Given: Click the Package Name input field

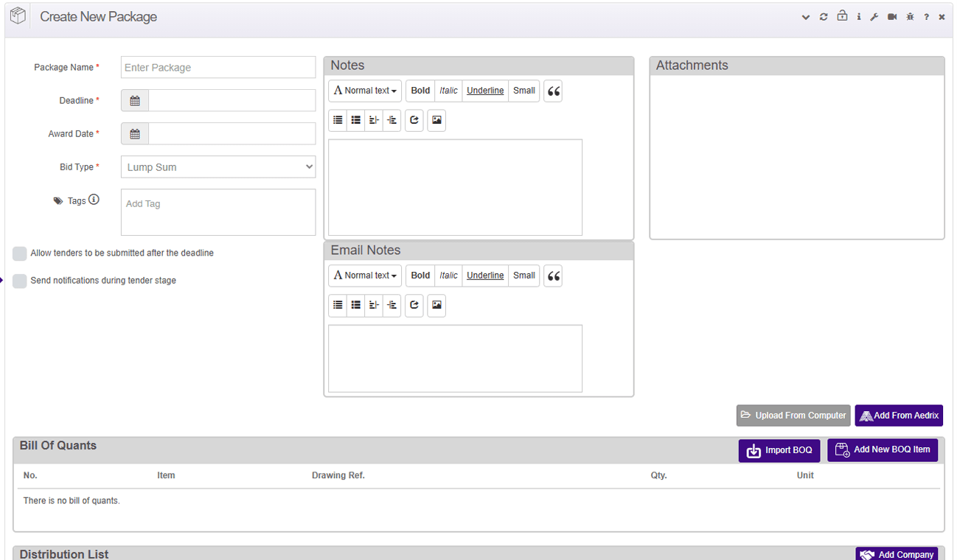Looking at the screenshot, I should coord(218,67).
